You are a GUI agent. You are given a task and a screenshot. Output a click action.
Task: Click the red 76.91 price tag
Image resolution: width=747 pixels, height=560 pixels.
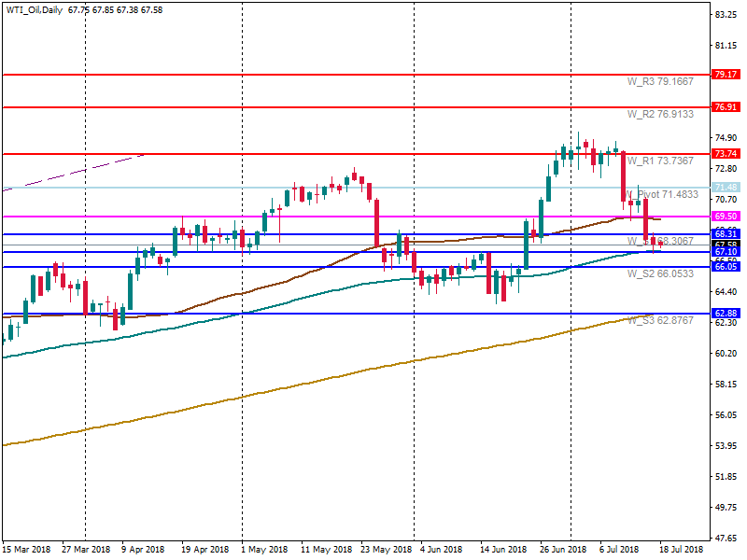click(726, 107)
